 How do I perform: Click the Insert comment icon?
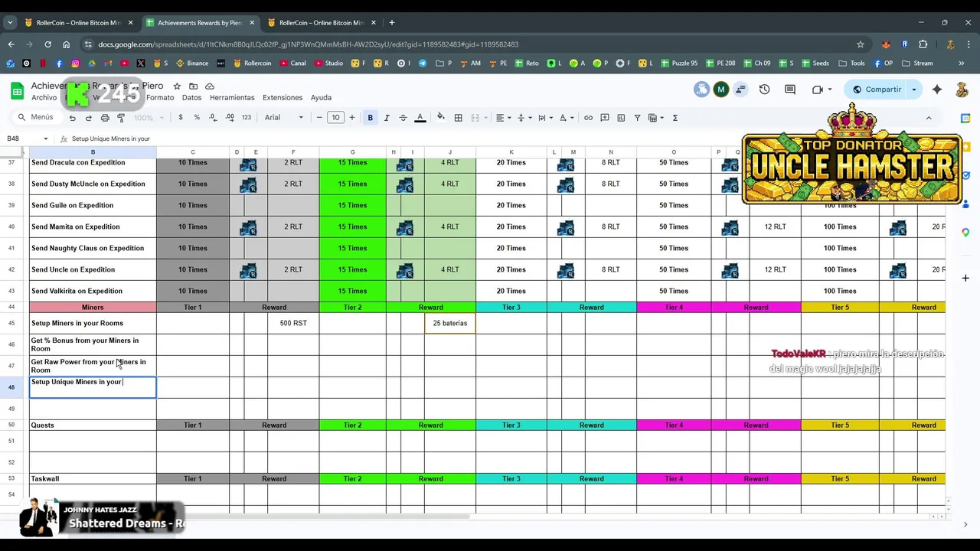(x=605, y=118)
